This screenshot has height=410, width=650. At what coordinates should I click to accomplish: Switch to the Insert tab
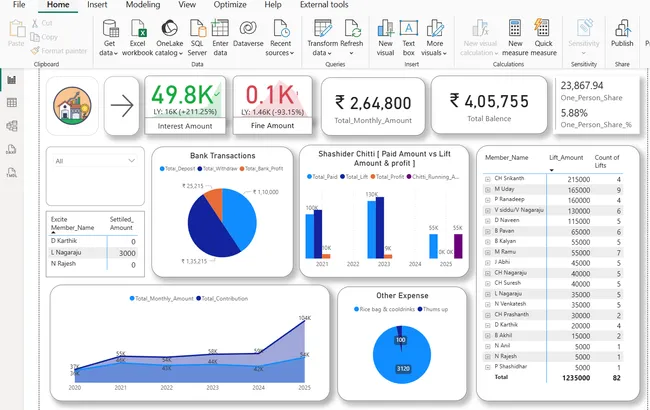tap(97, 5)
